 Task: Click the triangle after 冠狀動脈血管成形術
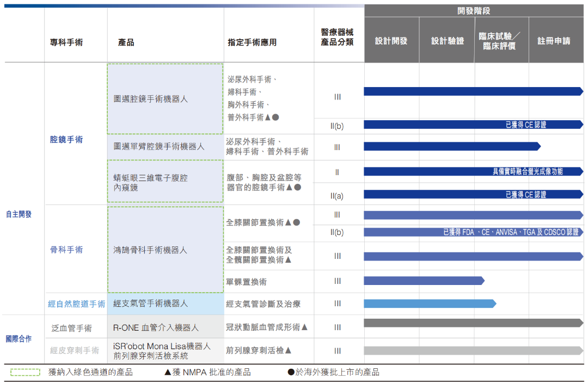304,327
